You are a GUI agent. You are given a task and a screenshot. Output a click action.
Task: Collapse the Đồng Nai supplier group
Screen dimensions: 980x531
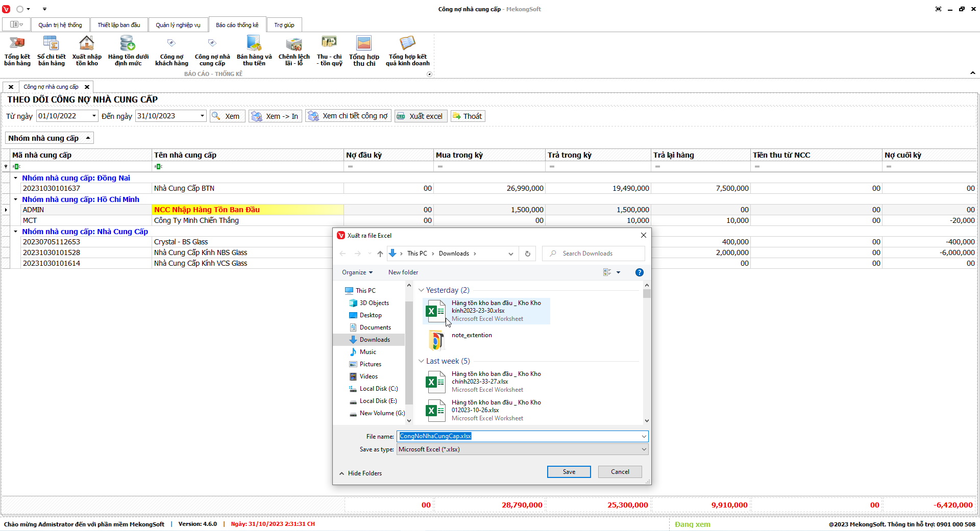tap(16, 178)
